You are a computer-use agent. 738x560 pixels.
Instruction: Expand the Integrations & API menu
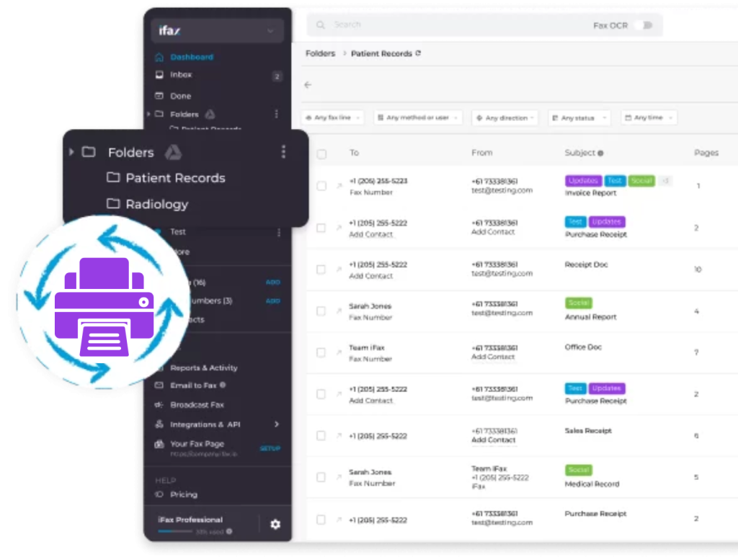click(x=205, y=424)
